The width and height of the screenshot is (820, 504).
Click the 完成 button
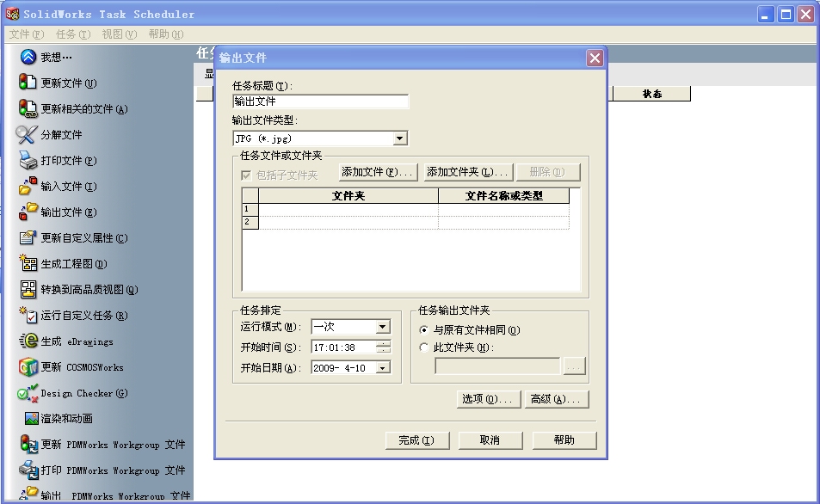pos(416,440)
